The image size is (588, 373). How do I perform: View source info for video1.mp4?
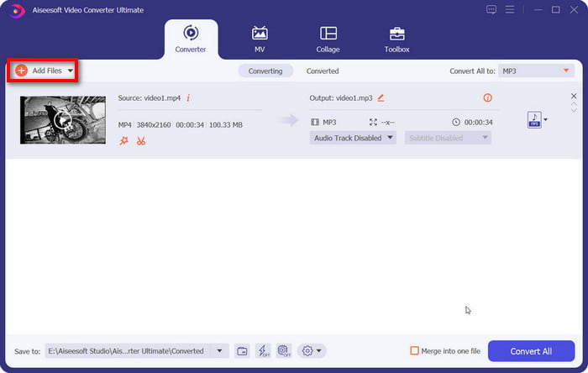coord(188,97)
